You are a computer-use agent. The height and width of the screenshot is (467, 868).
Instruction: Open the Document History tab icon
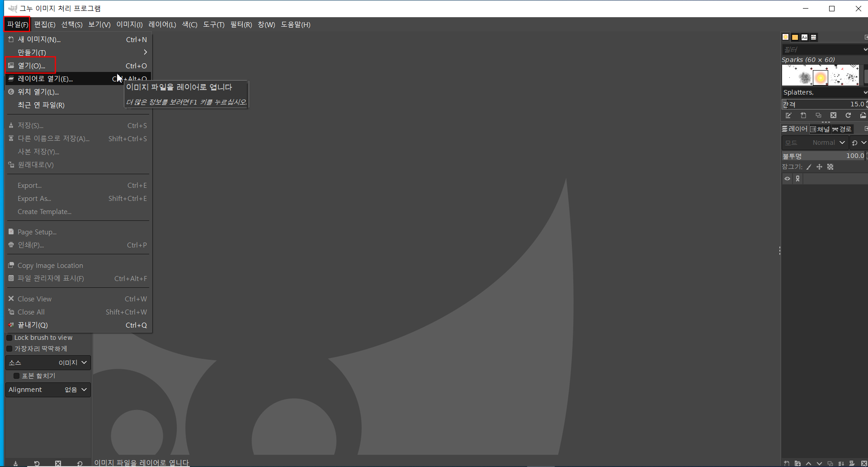[813, 37]
